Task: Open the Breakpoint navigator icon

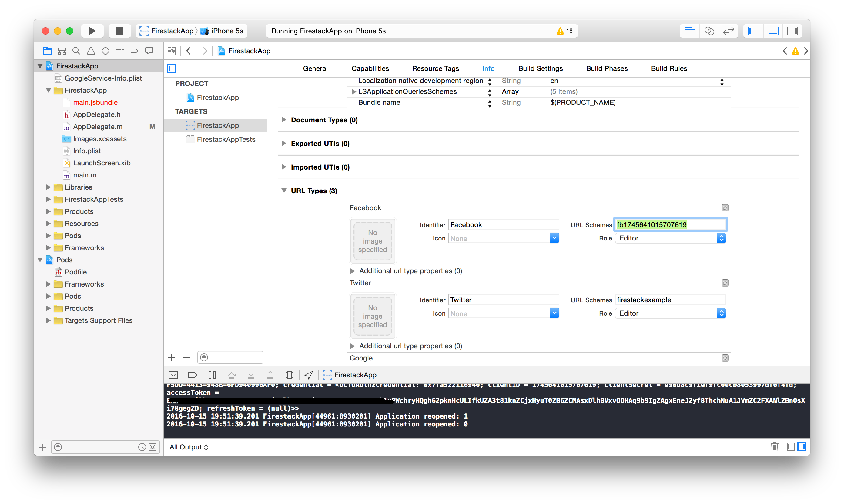Action: pos(134,51)
